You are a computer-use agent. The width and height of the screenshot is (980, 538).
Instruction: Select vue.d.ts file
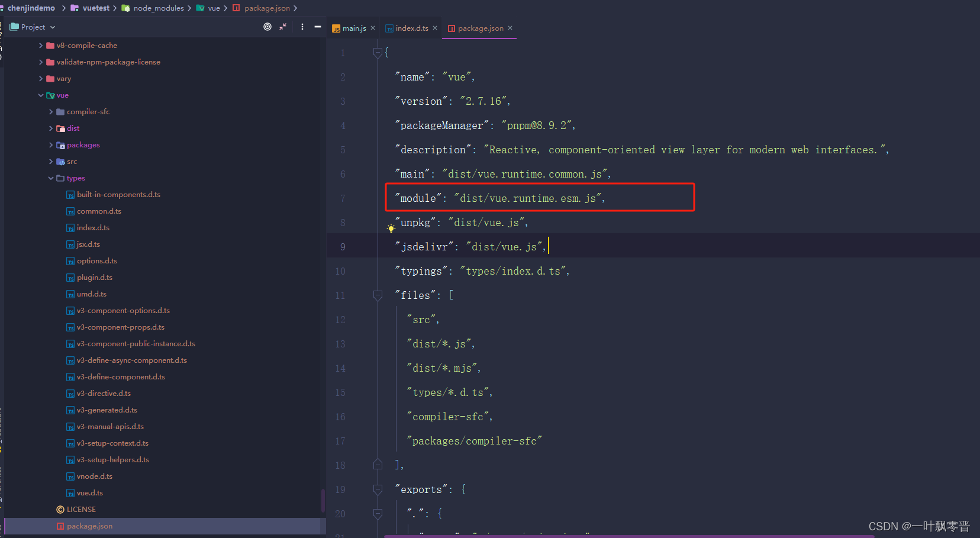(90, 493)
